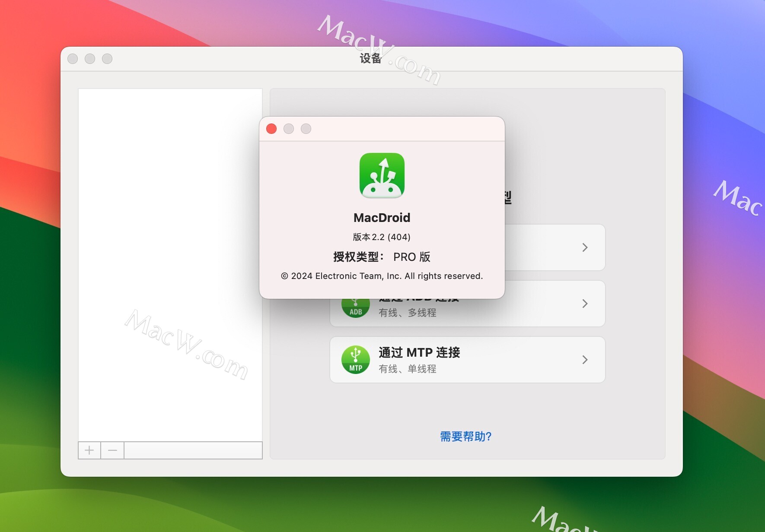Select the green ADB connection icon
This screenshot has width=765, height=532.
click(355, 304)
